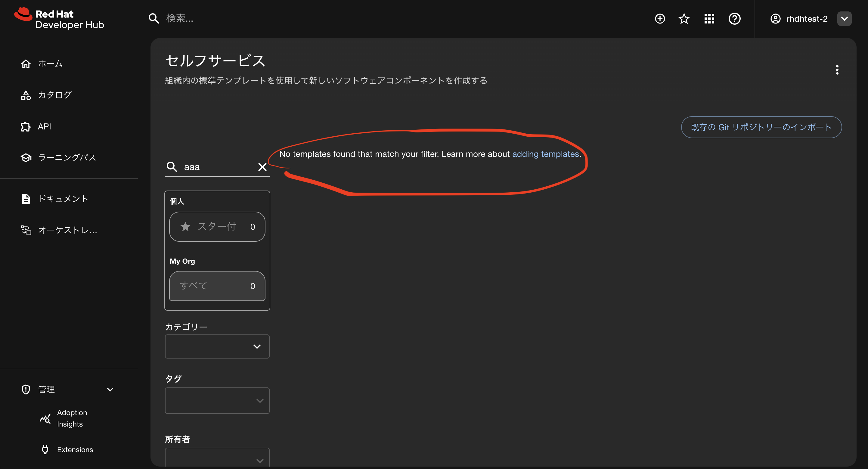Click the help question mark icon
The width and height of the screenshot is (868, 469).
click(734, 19)
